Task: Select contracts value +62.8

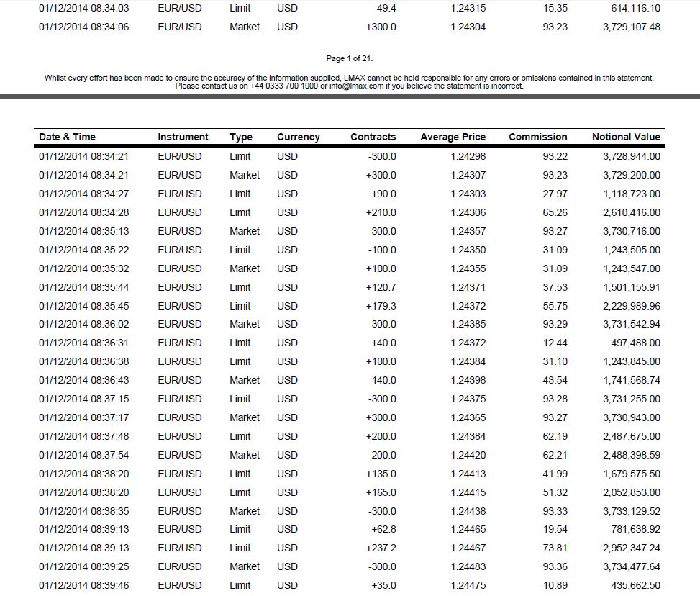Action: (x=383, y=530)
